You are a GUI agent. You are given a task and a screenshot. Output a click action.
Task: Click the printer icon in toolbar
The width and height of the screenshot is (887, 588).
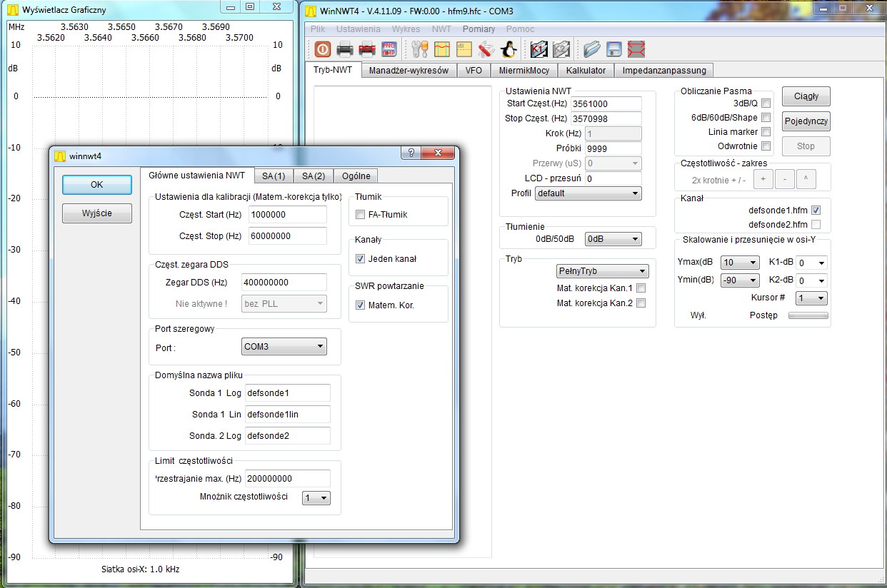tap(345, 49)
